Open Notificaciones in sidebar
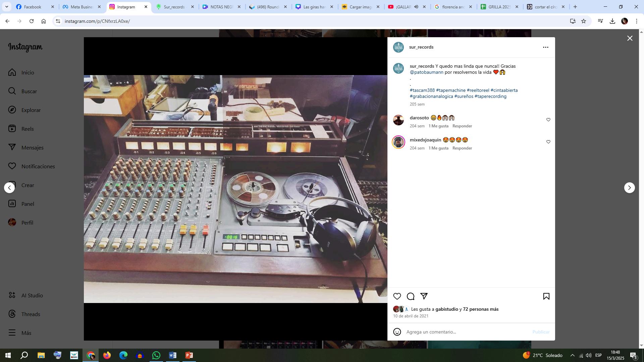This screenshot has width=644, height=362. click(x=38, y=167)
